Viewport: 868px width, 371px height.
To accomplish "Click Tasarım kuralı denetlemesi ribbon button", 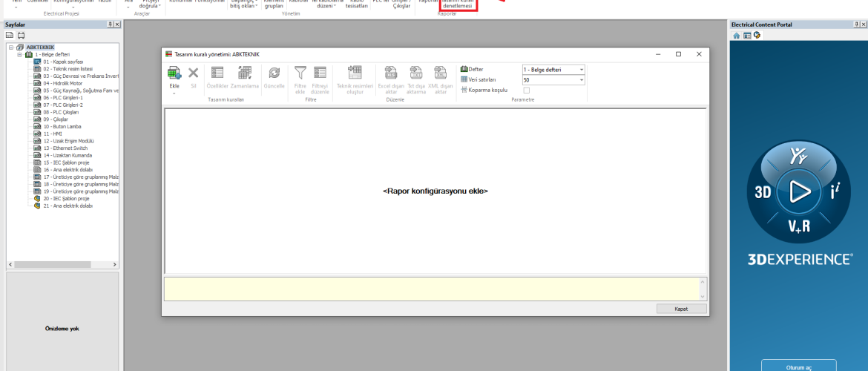I will pyautogui.click(x=458, y=4).
